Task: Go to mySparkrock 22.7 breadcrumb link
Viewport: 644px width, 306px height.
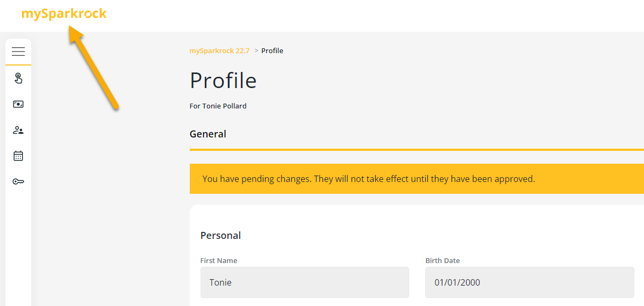Action: click(x=219, y=51)
